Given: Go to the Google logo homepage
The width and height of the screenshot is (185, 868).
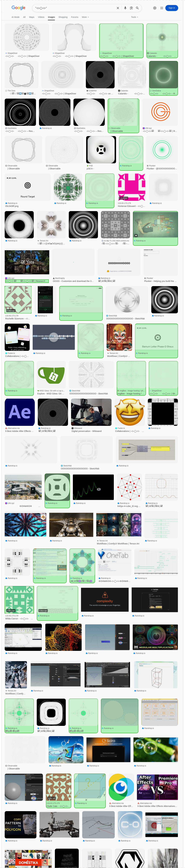Looking at the screenshot, I should click(x=18, y=8).
